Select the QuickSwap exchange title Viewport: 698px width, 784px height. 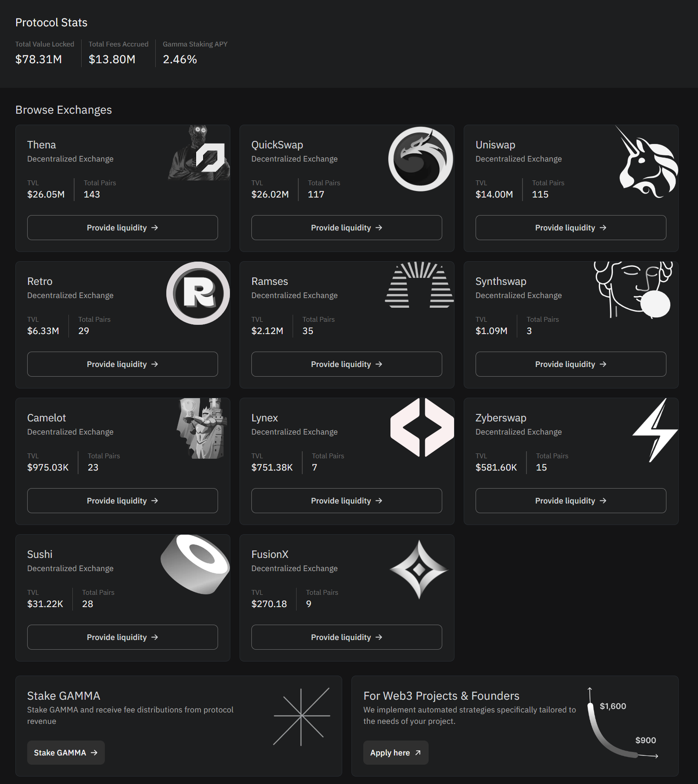(277, 145)
